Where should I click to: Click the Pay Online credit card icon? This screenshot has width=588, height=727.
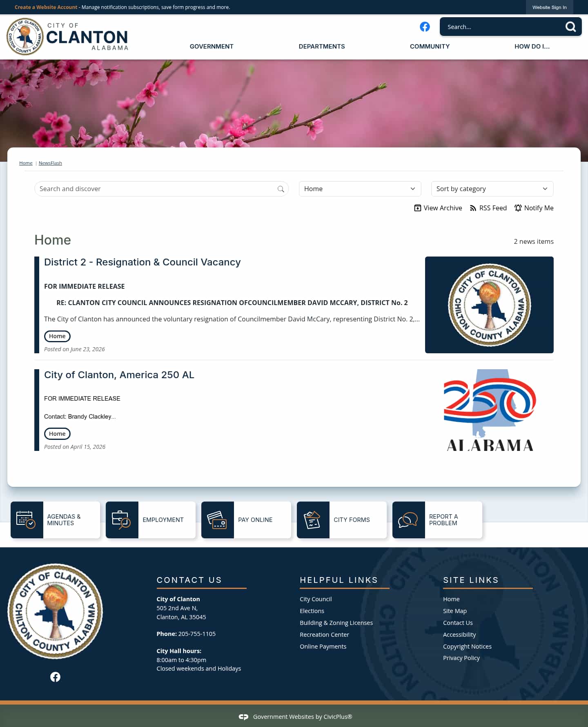(217, 520)
